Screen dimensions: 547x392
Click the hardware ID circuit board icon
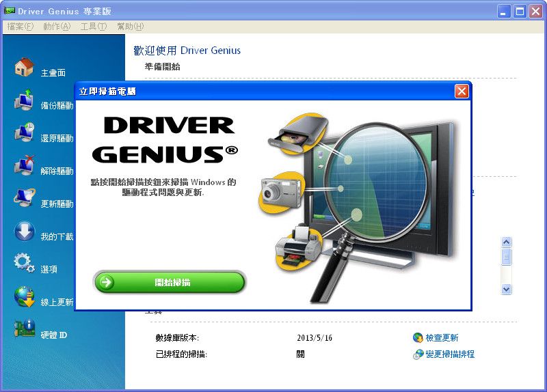[x=25, y=328]
